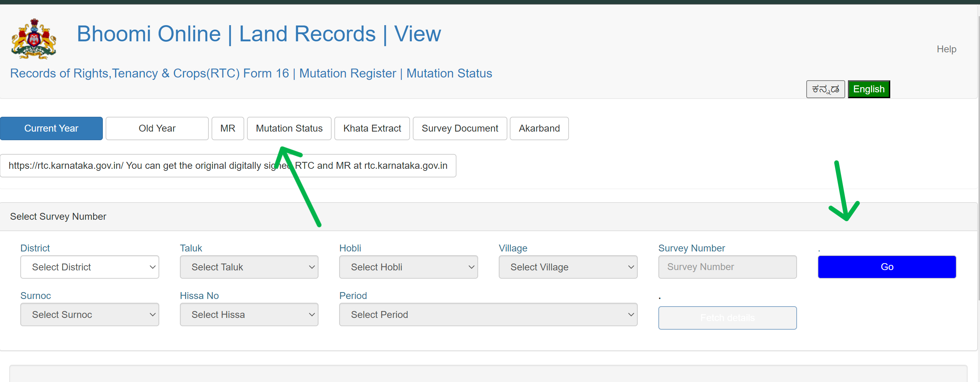Viewport: 980px width, 382px height.
Task: Open the Old Year tab
Action: pyautogui.click(x=157, y=128)
